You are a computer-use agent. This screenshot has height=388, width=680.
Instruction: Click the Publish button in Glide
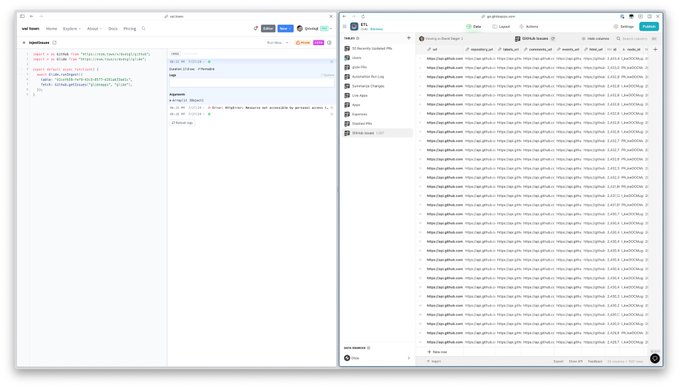click(649, 26)
